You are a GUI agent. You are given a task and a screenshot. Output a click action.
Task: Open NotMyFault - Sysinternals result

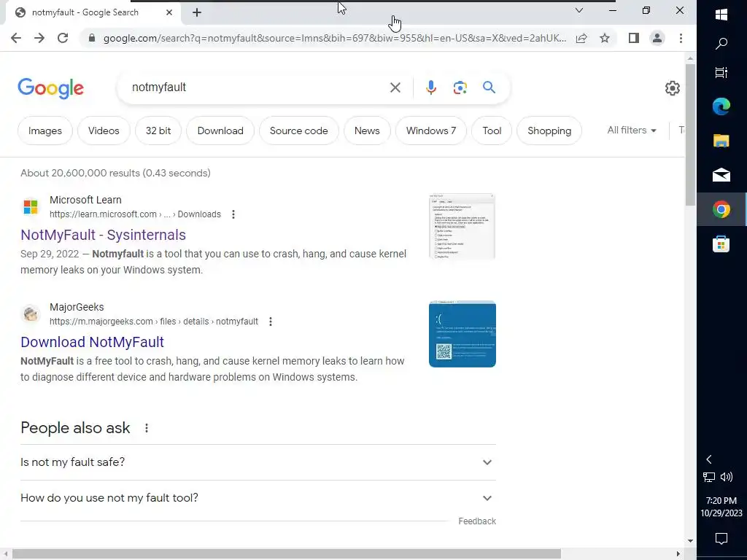coord(103,235)
